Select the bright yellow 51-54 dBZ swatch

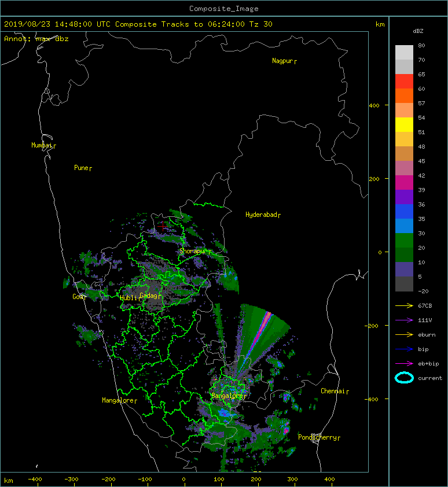[x=404, y=124]
